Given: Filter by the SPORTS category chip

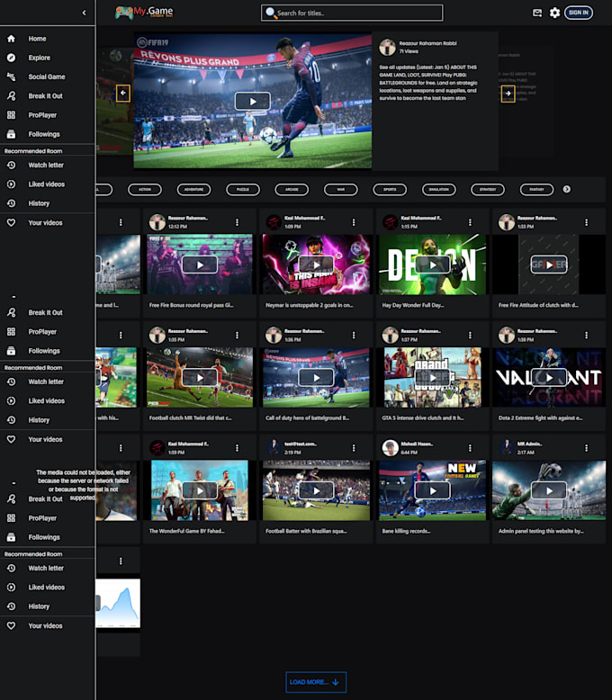Looking at the screenshot, I should pos(390,189).
